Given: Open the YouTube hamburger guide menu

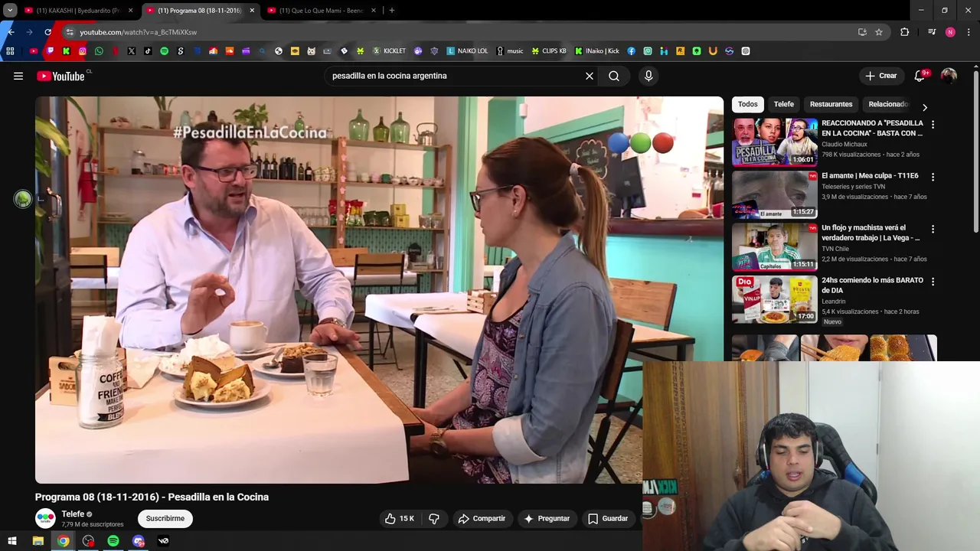Looking at the screenshot, I should [18, 76].
